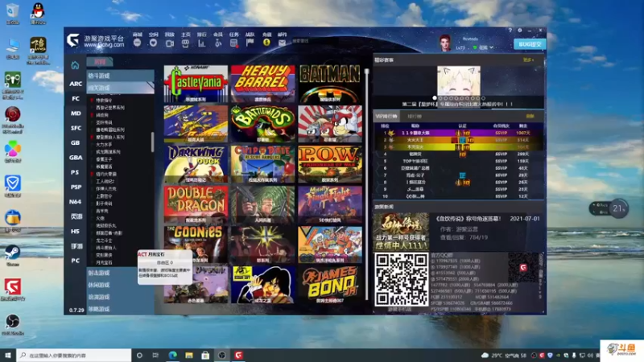The image size is (644, 362).
Task: Select the N64 platform in sidebar
Action: coord(75,202)
